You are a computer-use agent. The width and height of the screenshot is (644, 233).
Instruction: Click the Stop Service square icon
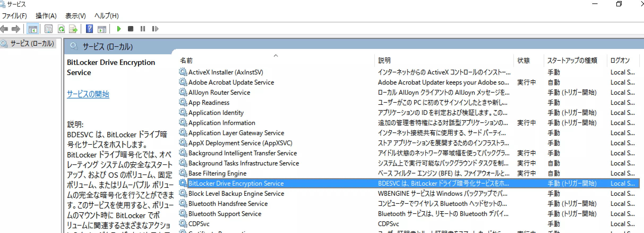[130, 29]
